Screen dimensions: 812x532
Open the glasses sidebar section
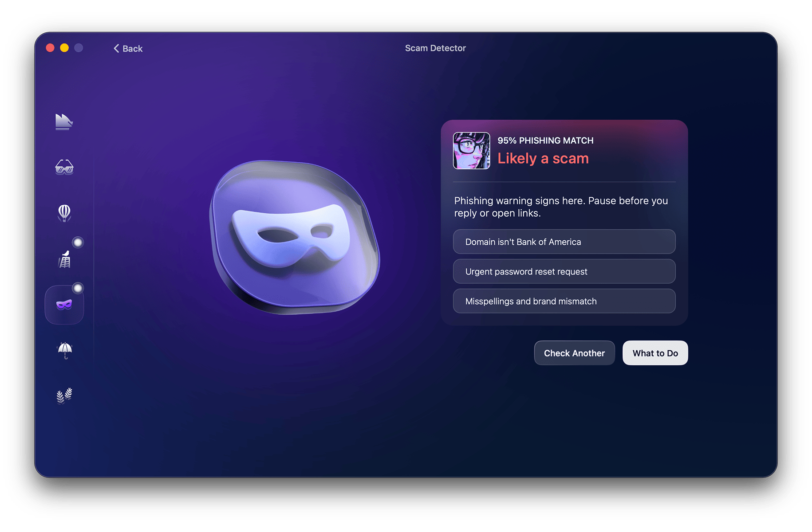[64, 167]
